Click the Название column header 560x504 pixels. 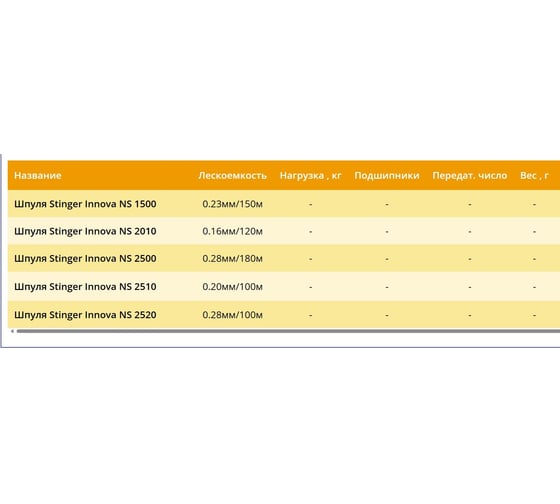coord(38,175)
